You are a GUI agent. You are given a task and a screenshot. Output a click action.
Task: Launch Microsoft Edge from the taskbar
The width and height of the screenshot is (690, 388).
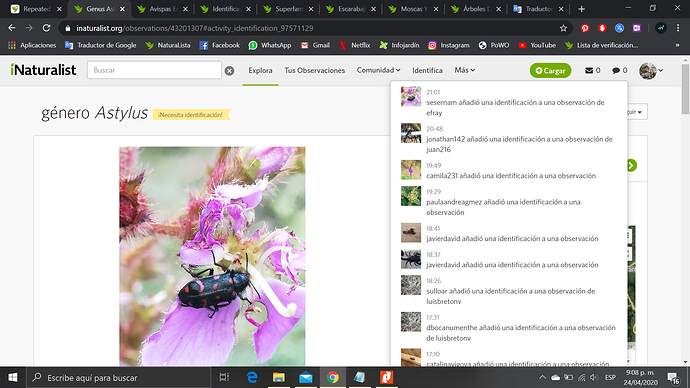252,377
